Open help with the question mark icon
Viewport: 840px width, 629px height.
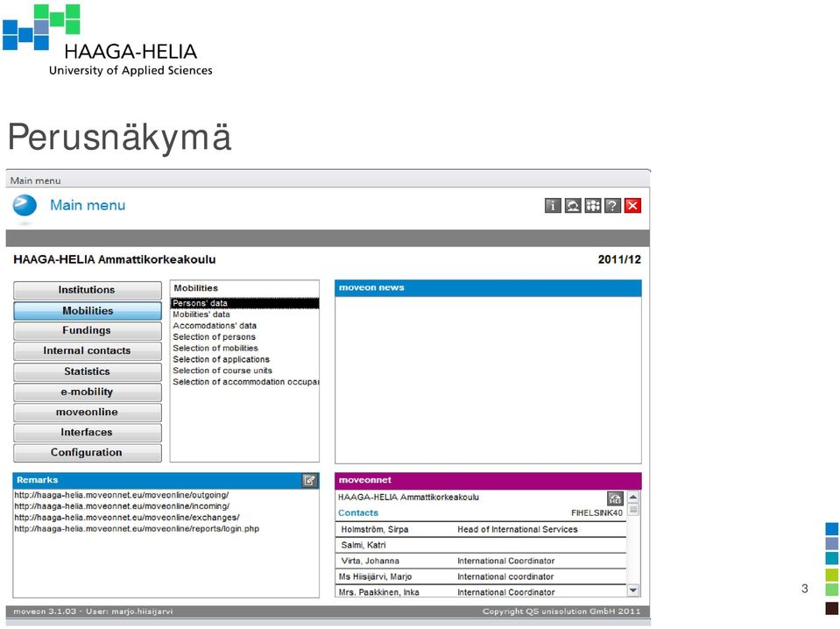click(612, 206)
